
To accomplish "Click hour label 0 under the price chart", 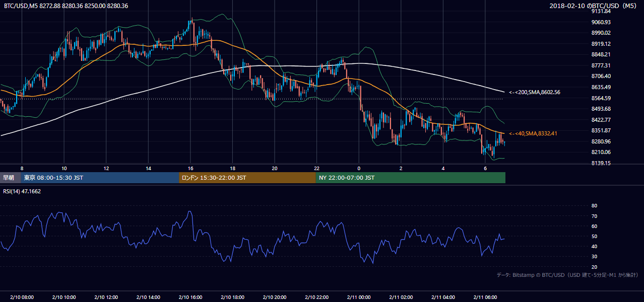I will click(359, 168).
